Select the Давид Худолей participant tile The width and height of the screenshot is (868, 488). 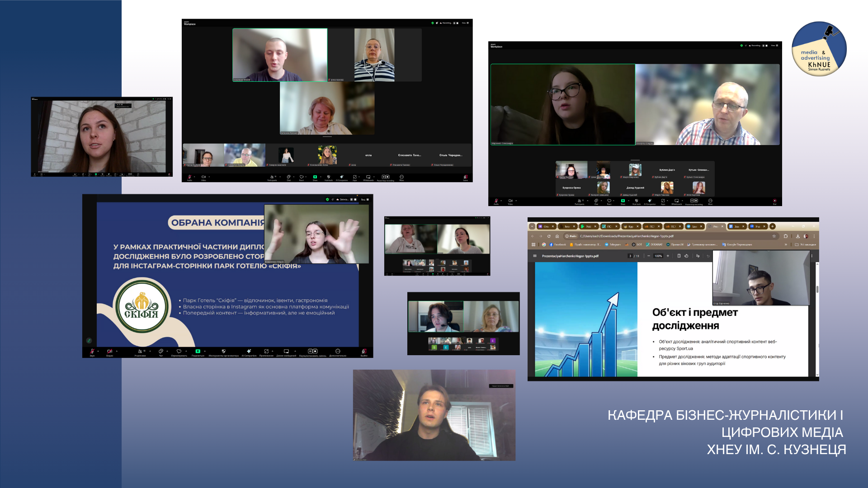click(635, 188)
